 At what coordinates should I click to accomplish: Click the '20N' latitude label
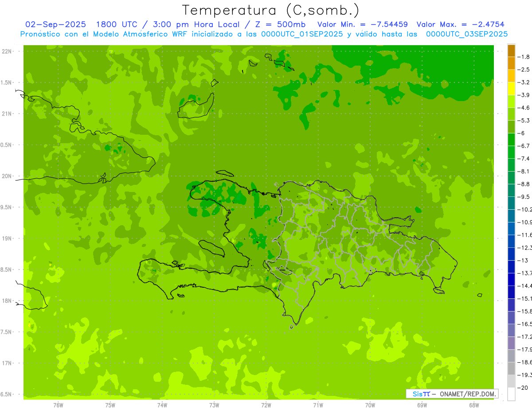7,176
